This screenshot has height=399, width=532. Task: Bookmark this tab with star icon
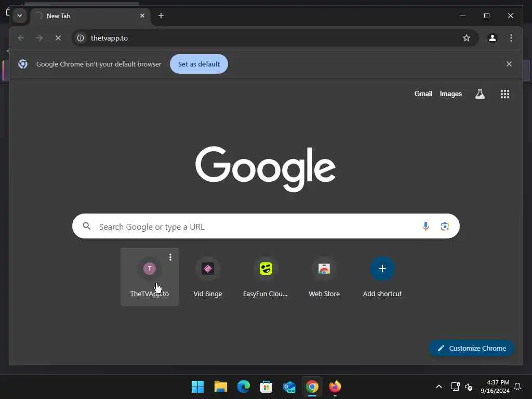[x=467, y=38]
